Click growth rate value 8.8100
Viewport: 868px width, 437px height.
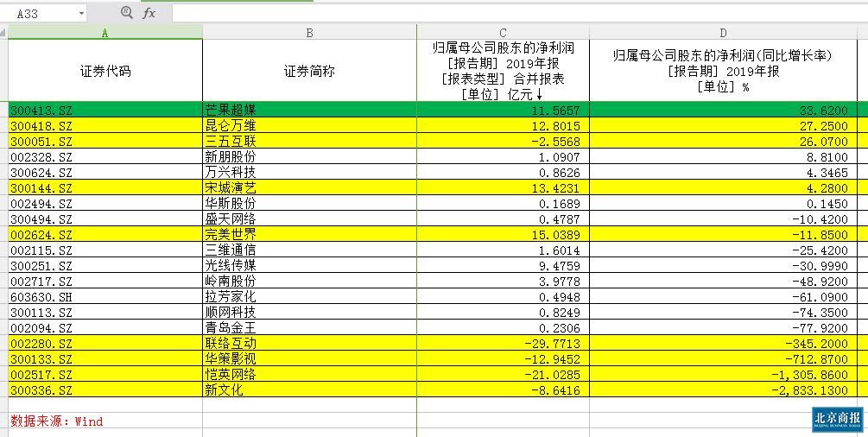click(723, 156)
